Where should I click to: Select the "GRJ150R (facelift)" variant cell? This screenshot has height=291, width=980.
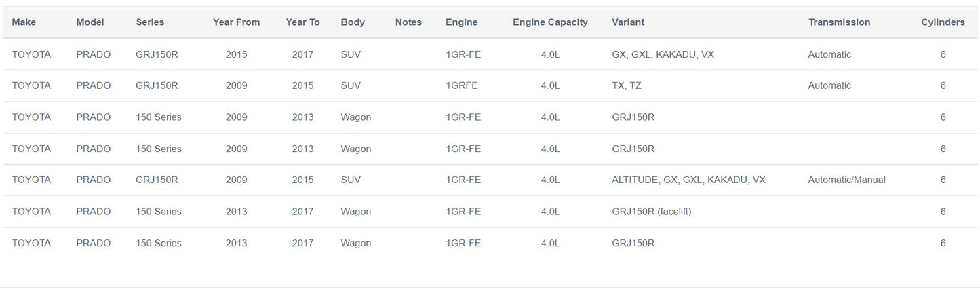tap(651, 212)
